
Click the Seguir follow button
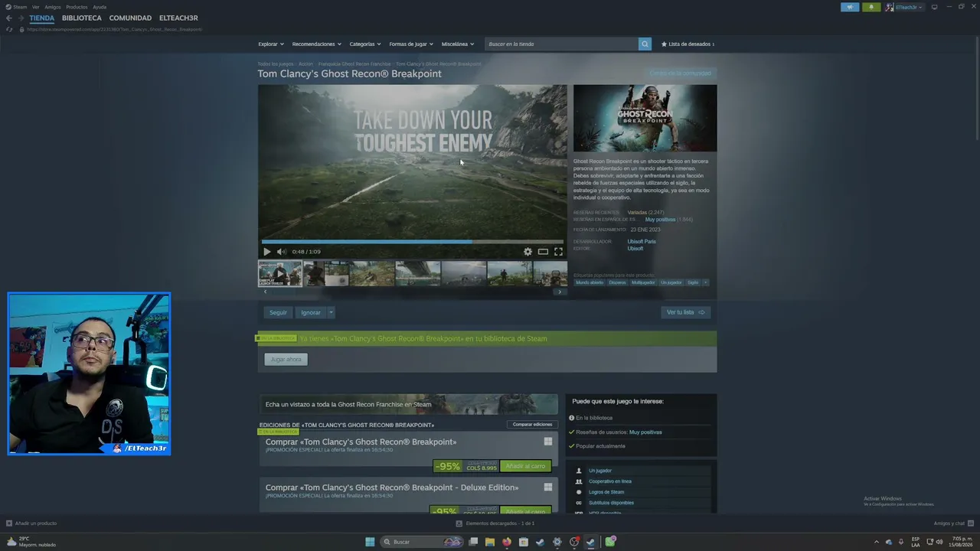click(x=278, y=312)
